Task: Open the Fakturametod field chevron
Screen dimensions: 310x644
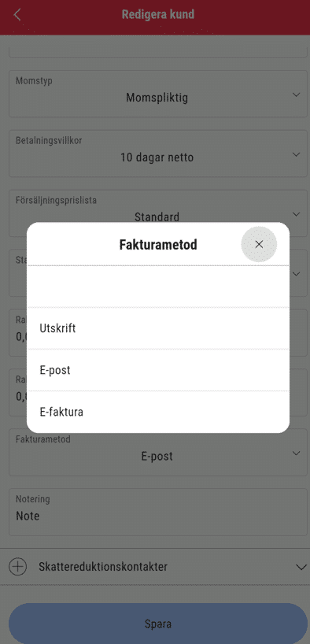Action: coord(296,453)
